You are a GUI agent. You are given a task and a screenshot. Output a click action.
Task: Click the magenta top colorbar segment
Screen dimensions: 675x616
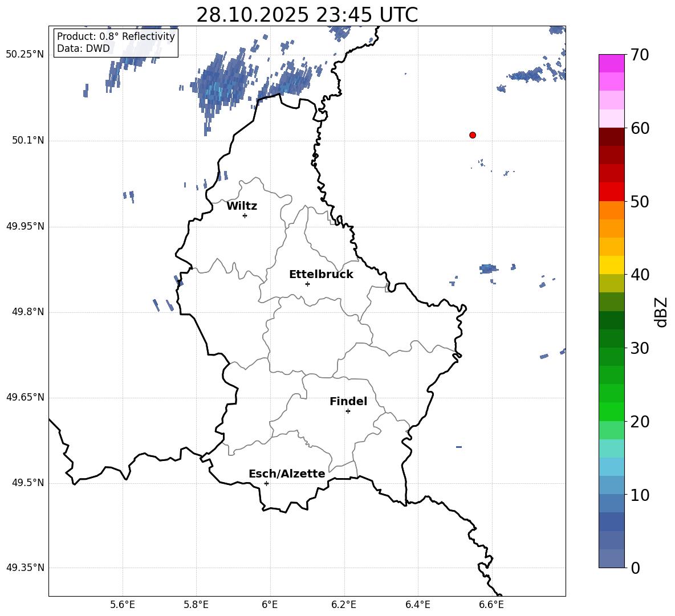point(611,63)
